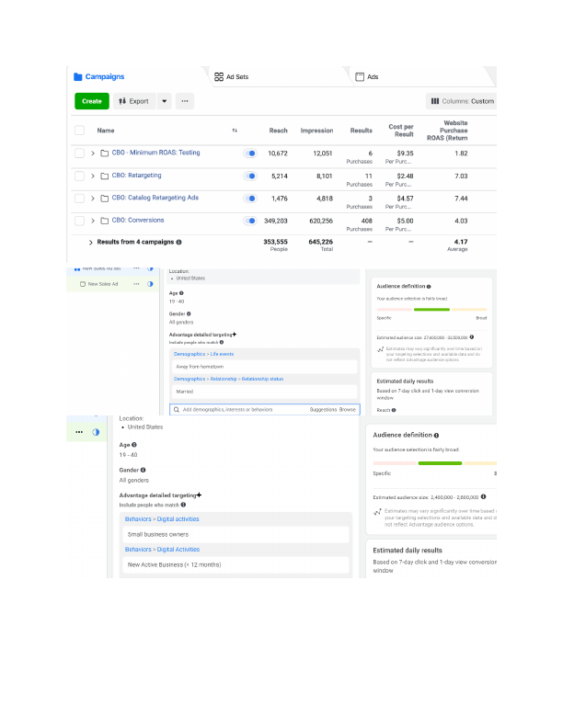The height and width of the screenshot is (728, 563).
Task: Check box for CBO: Catalog Retargeting Ads
Action: [x=80, y=199]
